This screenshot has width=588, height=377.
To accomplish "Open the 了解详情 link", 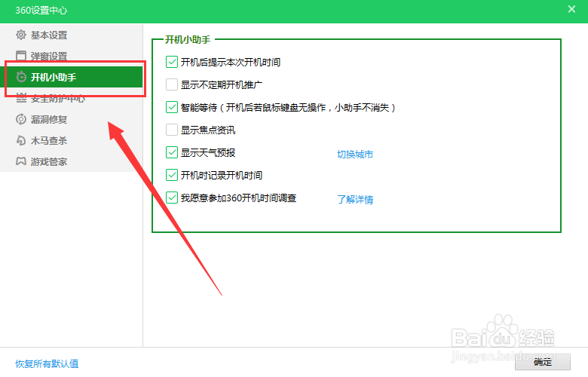I will pos(355,199).
